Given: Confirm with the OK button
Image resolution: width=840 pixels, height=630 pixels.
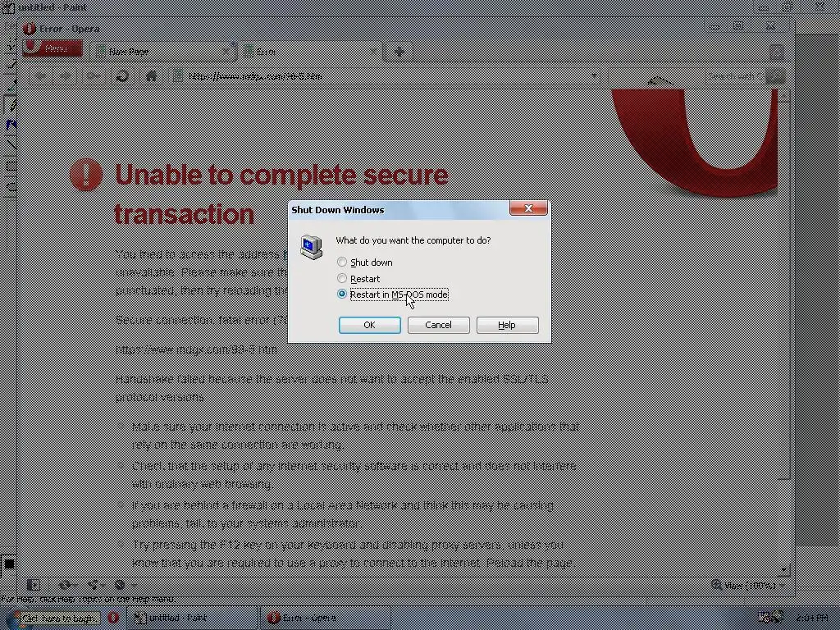Looking at the screenshot, I should coord(370,325).
